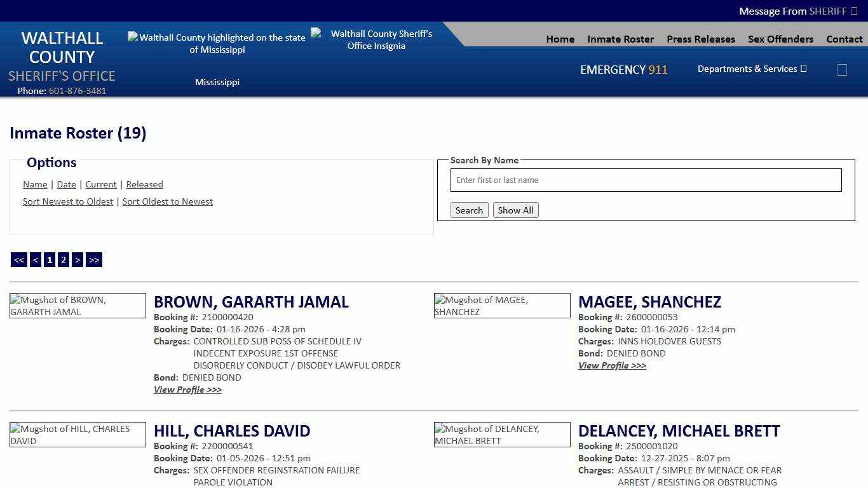868x488 pixels.
Task: View profile of MAGEE, SHANCHEZ
Action: (x=611, y=365)
